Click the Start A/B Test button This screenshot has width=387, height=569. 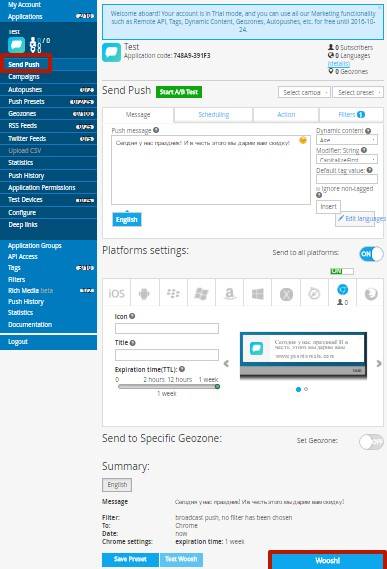coord(179,92)
